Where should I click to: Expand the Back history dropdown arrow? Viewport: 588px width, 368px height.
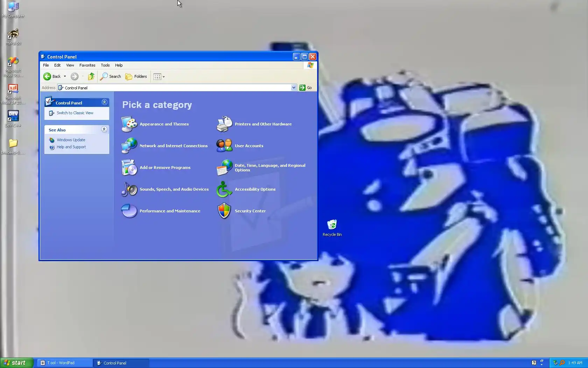(x=65, y=76)
